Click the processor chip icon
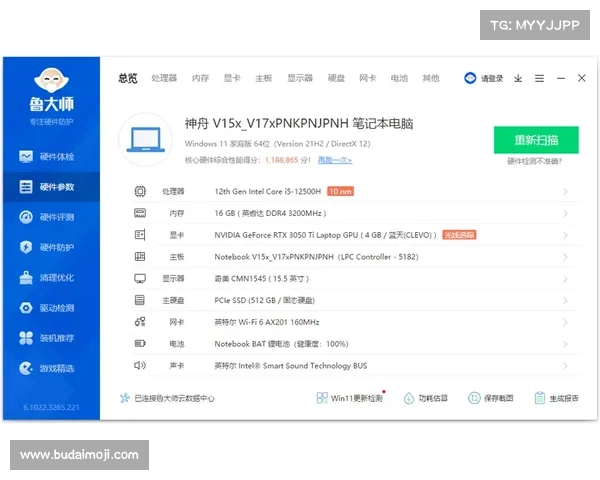 pyautogui.click(x=140, y=191)
